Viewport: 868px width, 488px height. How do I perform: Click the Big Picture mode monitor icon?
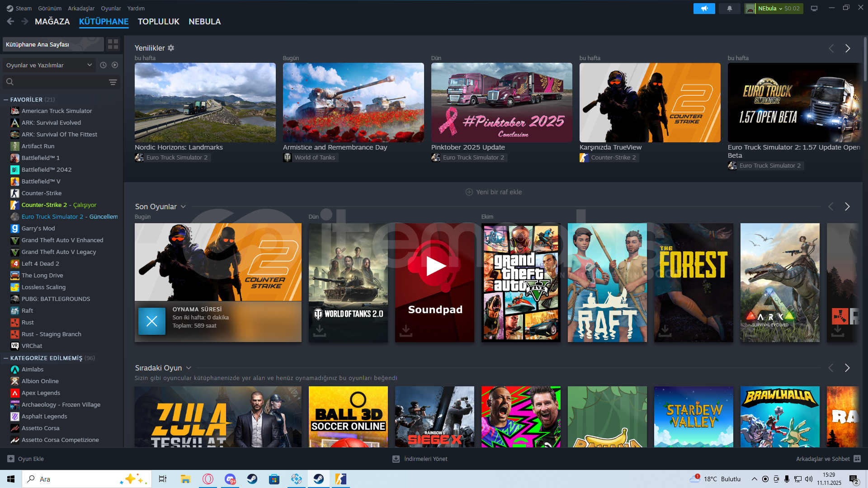pos(814,9)
